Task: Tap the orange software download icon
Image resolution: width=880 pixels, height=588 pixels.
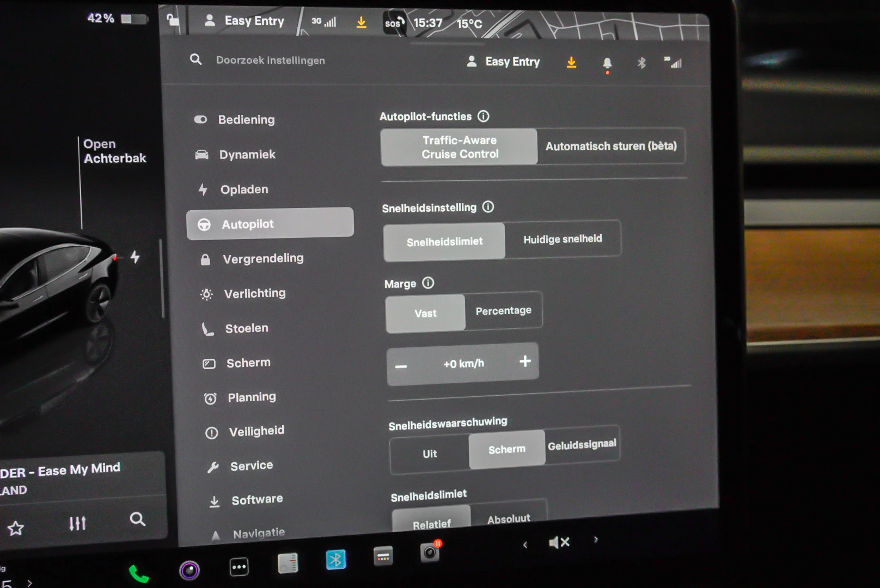Action: point(571,63)
